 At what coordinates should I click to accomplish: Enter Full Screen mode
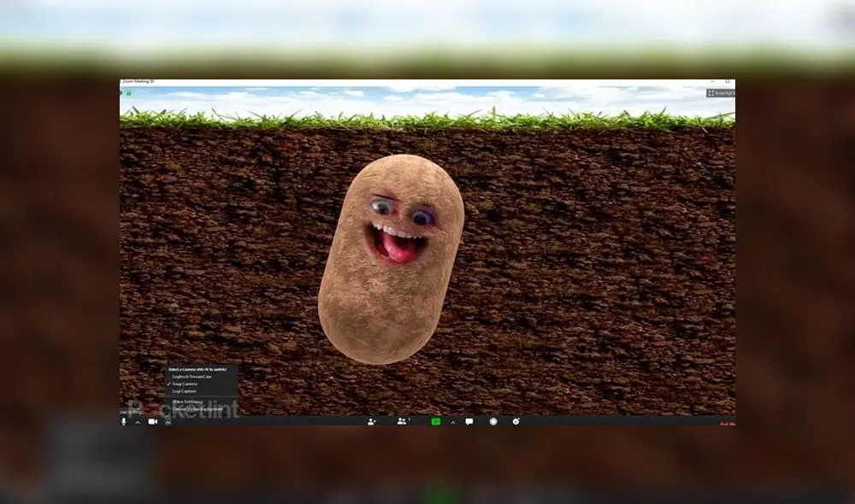click(x=720, y=93)
